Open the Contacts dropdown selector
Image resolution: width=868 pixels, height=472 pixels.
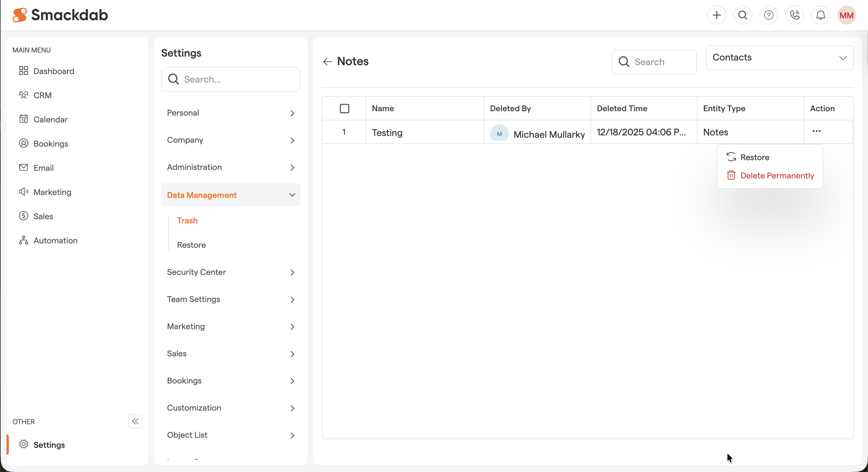click(779, 58)
